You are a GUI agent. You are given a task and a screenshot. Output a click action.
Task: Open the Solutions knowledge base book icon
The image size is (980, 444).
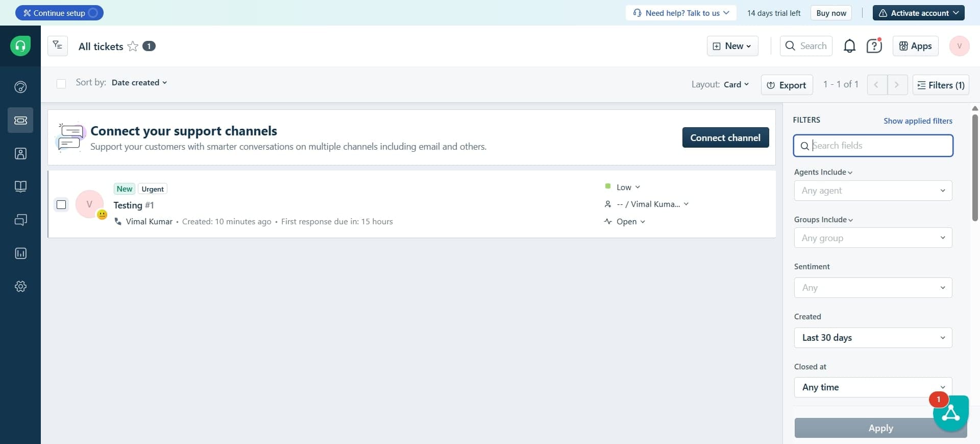point(20,186)
